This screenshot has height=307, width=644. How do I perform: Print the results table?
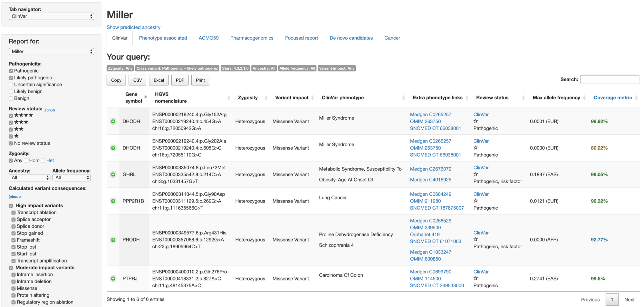[200, 80]
